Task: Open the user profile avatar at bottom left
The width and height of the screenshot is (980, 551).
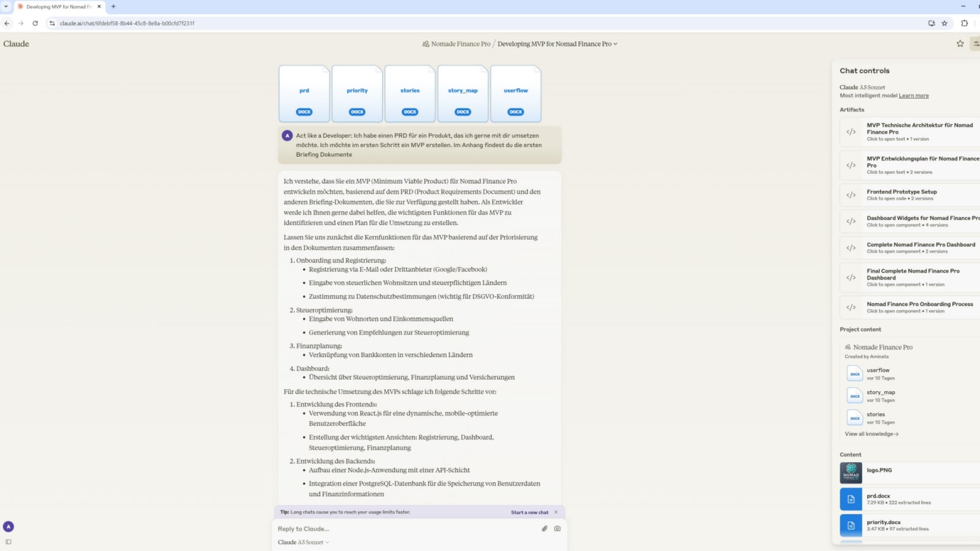Action: [x=9, y=527]
